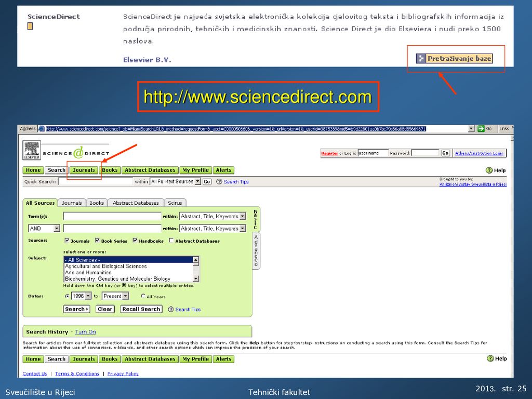532x399 pixels.
Task: Click the Search Tips icon beside Recall Search
Action: click(x=171, y=309)
